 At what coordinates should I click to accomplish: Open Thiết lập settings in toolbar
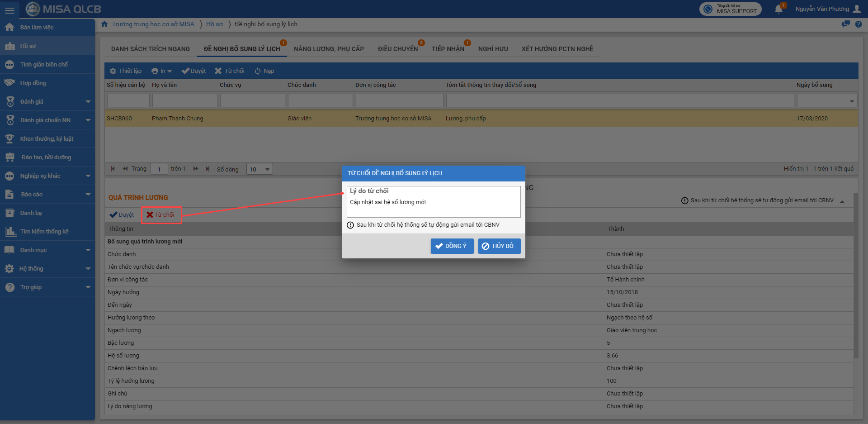point(126,71)
